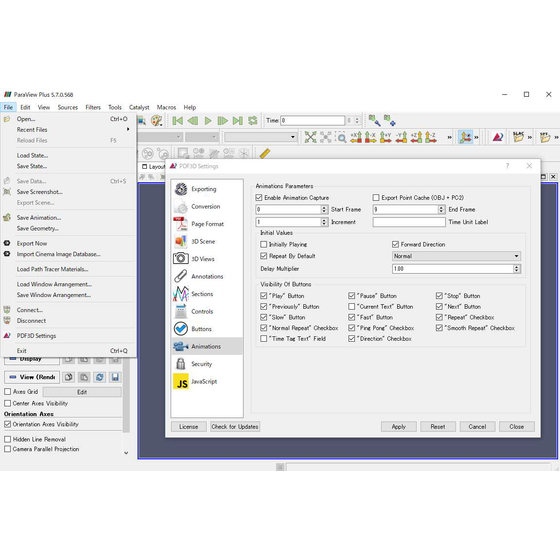Click the Reset button

438,426
